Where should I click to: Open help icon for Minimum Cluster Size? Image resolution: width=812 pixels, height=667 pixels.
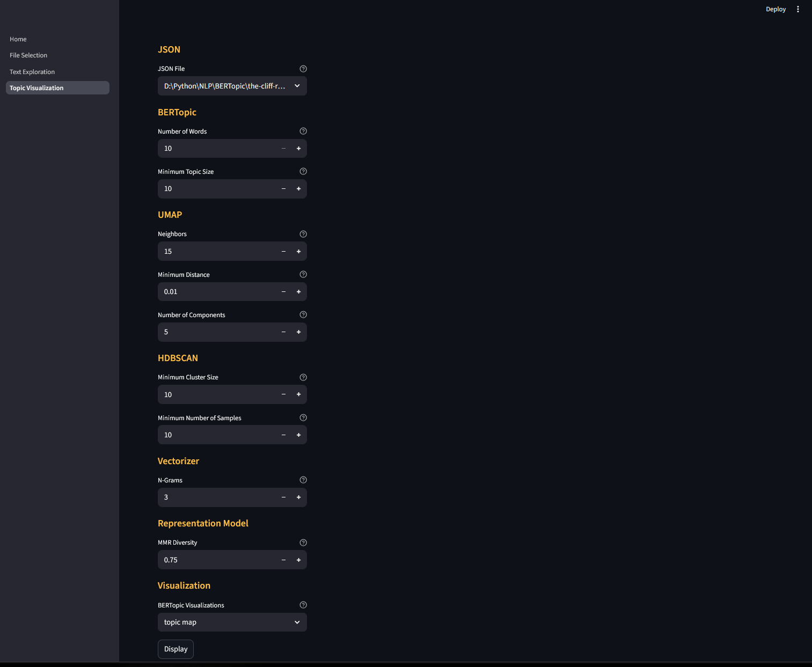(303, 377)
